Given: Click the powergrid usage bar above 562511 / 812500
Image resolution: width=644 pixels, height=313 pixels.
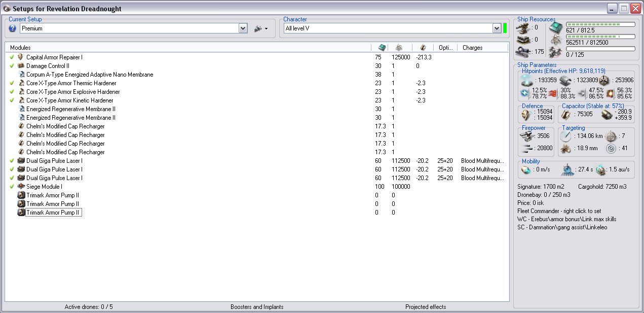Looking at the screenshot, I should 600,37.
